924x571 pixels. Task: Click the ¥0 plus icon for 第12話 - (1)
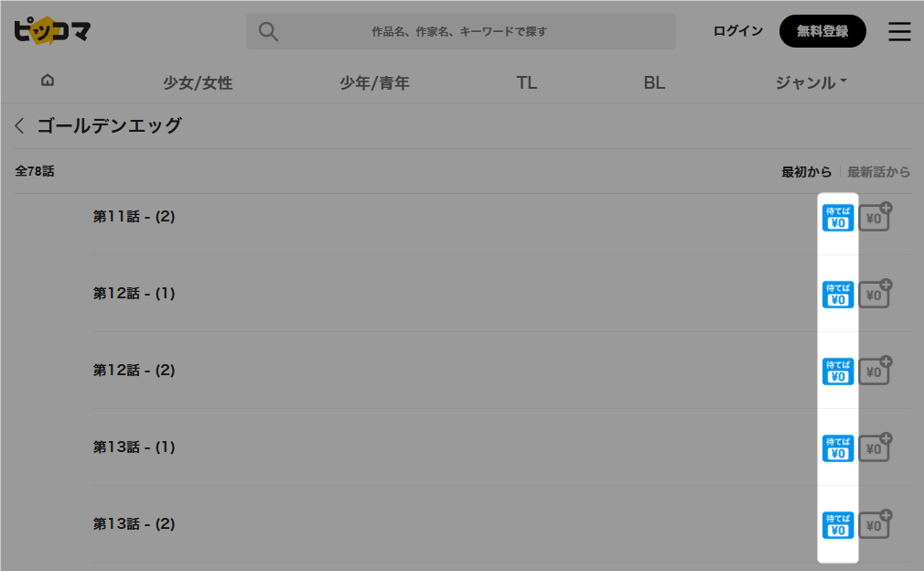(876, 294)
